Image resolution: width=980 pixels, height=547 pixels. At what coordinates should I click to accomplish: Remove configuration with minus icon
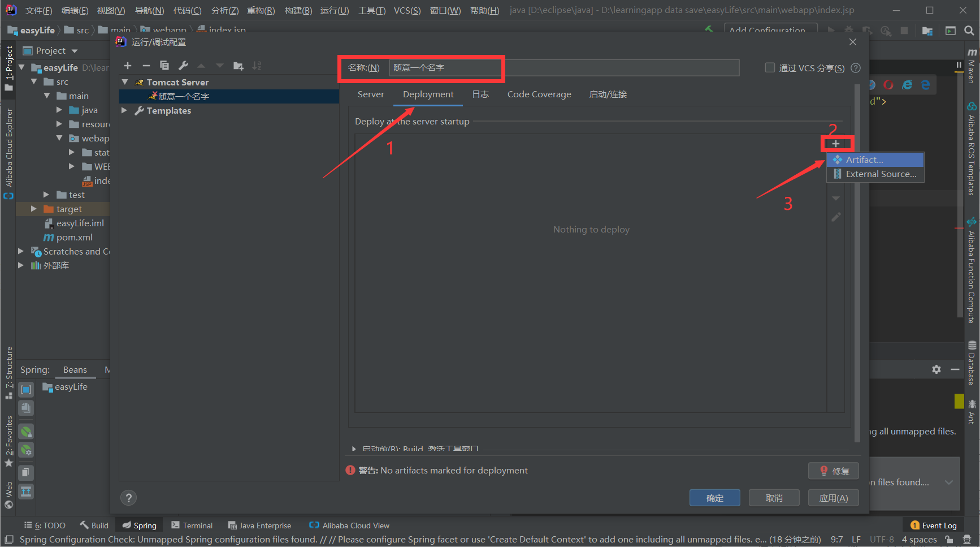pyautogui.click(x=146, y=66)
